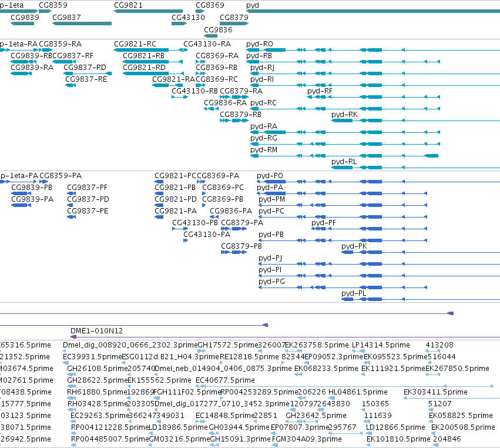The image size is (500, 448).
Task: Click the pyd-RA transcript label
Action: tap(264, 126)
